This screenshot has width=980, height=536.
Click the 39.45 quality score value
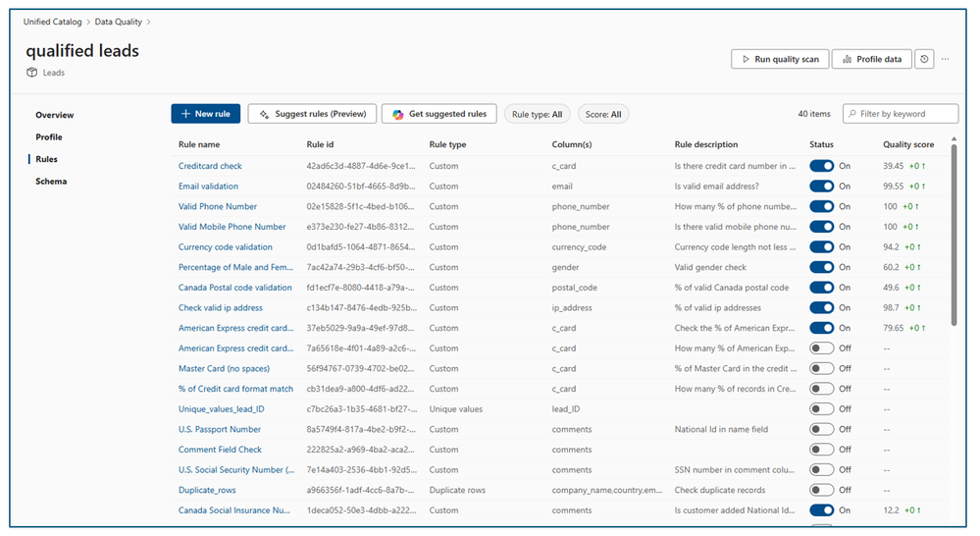(x=893, y=166)
